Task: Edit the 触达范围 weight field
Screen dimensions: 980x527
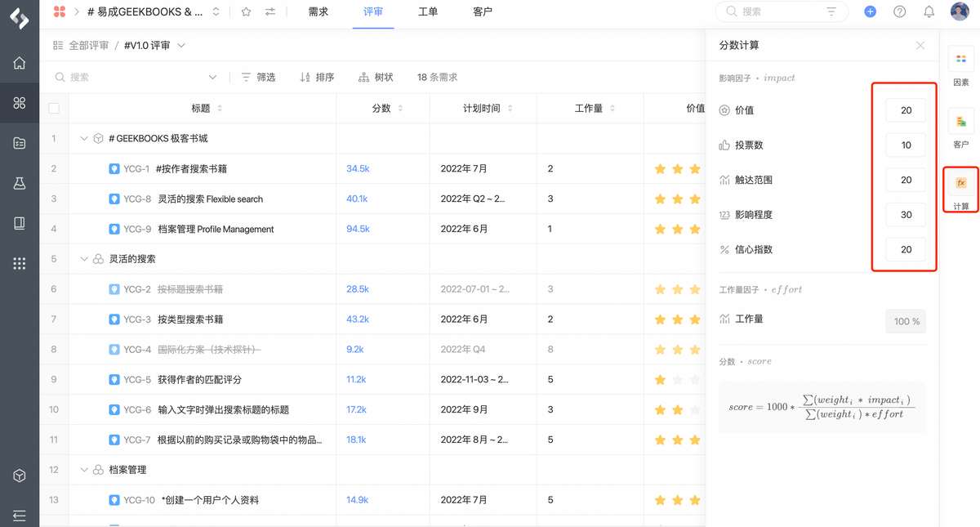Action: [x=906, y=180]
